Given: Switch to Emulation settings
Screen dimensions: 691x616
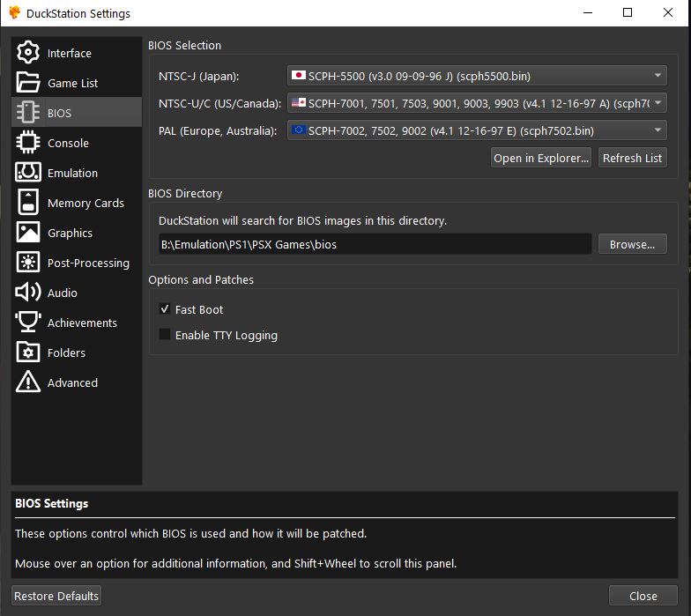Looking at the screenshot, I should 76,173.
